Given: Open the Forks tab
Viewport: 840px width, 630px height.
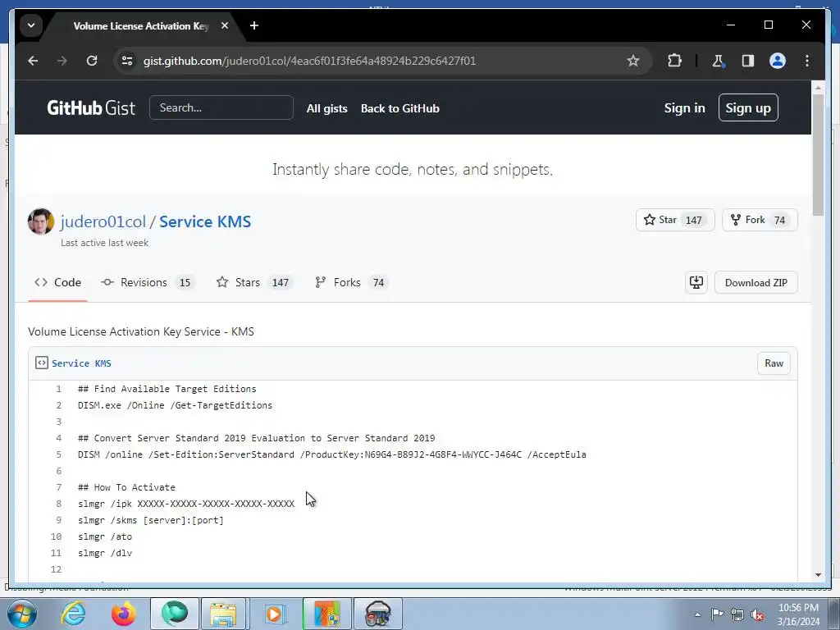Looking at the screenshot, I should (351, 282).
